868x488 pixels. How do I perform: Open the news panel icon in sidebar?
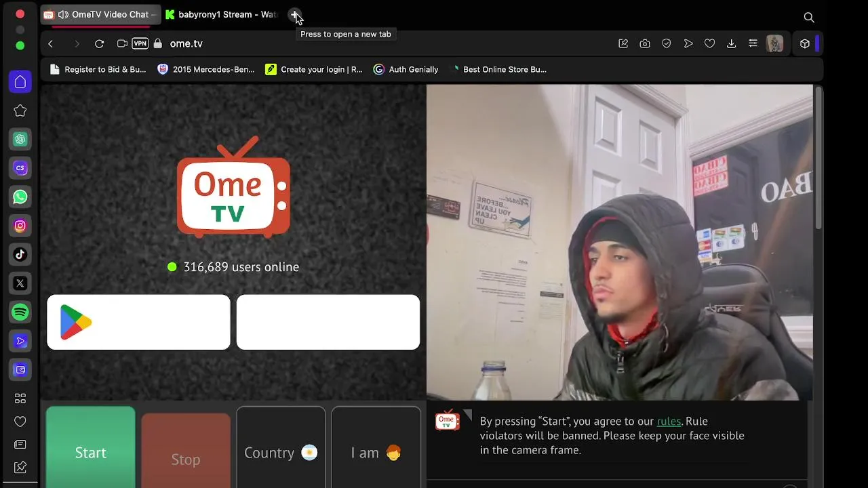[x=20, y=445]
